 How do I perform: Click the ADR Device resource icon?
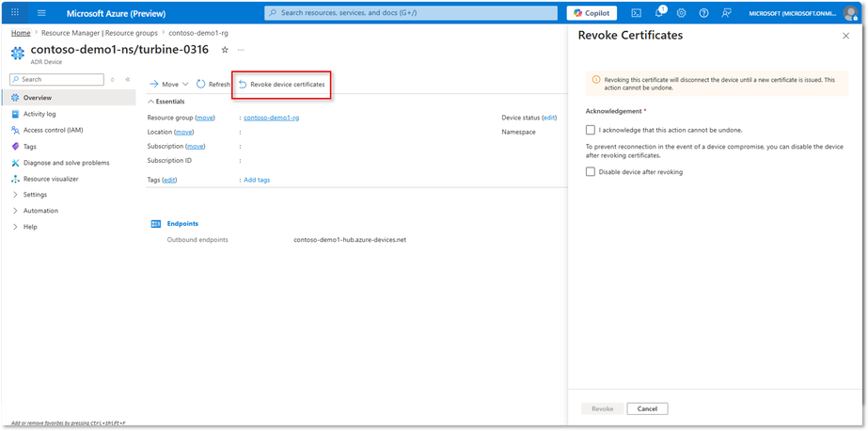[x=18, y=54]
